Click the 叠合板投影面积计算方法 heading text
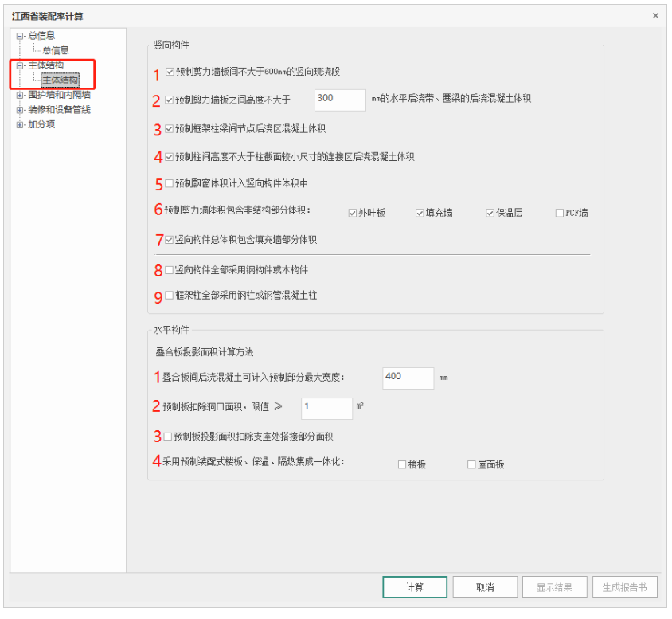Image resolution: width=672 pixels, height=619 pixels. pyautogui.click(x=205, y=353)
